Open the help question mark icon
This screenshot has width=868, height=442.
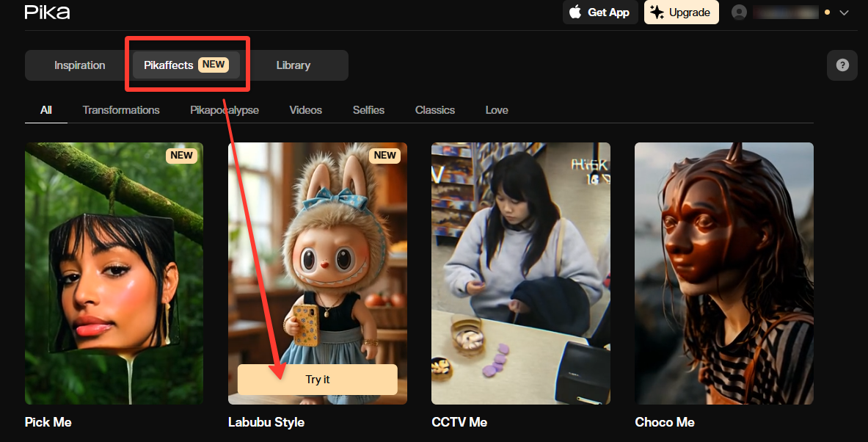[x=842, y=65]
